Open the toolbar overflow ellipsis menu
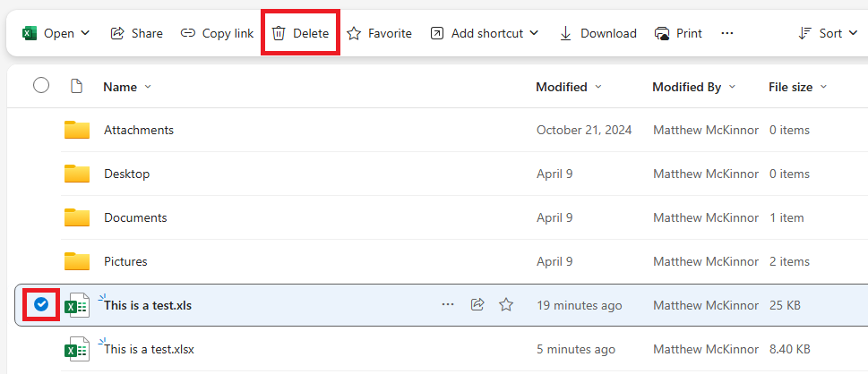The image size is (868, 374). (727, 33)
